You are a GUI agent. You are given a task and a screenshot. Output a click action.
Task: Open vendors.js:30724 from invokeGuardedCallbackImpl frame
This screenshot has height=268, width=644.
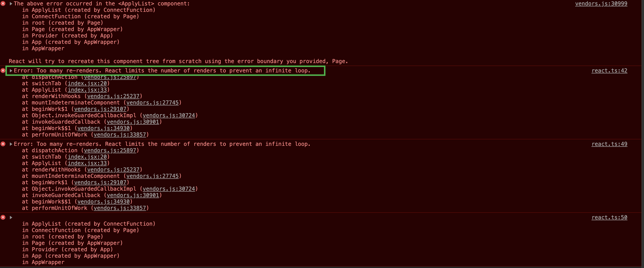[x=169, y=115]
